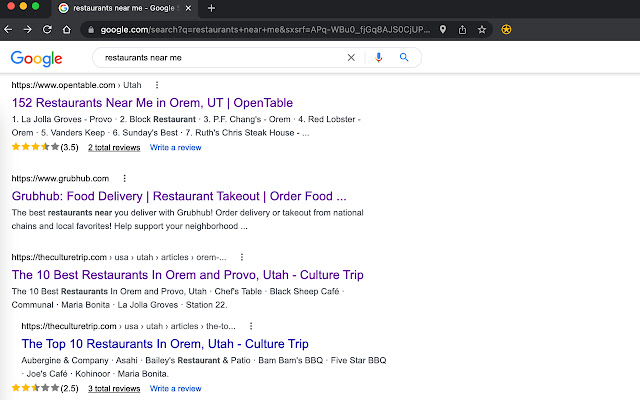Open 'Grubhub: Food Delivery' result link
Viewport: 640px width, 400px height.
[x=179, y=196]
